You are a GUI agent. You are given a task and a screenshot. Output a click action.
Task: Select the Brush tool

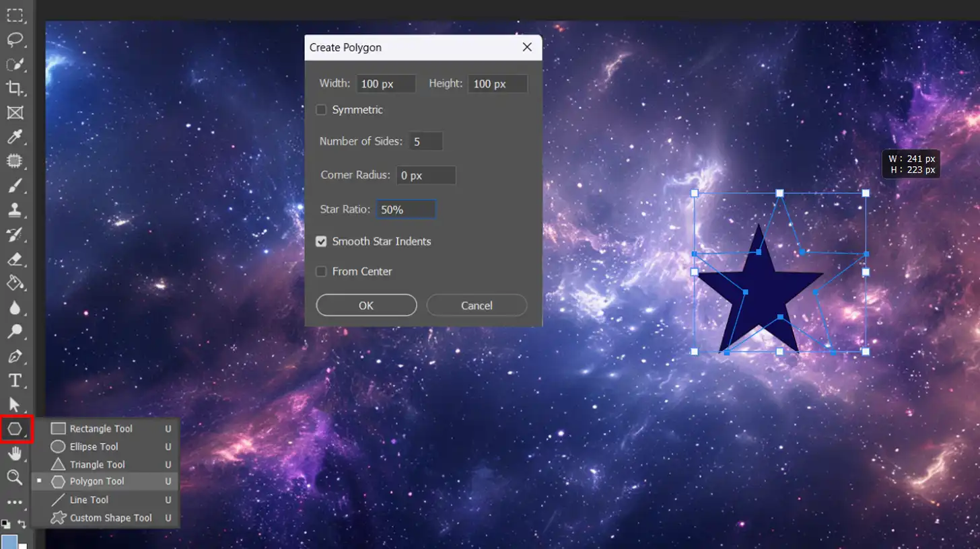pos(15,186)
